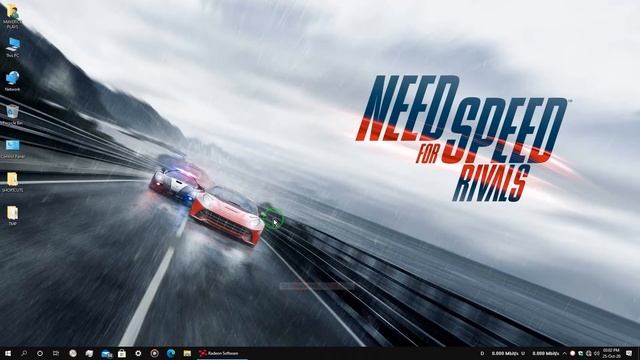Viewport: 640px width, 360px height.
Task: Expand the hidden system tray icons chevron
Action: coord(564,353)
